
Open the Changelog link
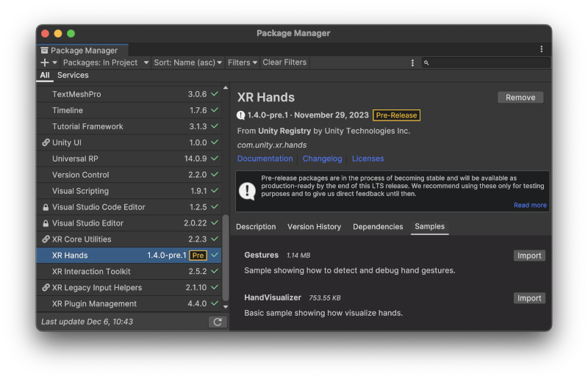click(322, 159)
